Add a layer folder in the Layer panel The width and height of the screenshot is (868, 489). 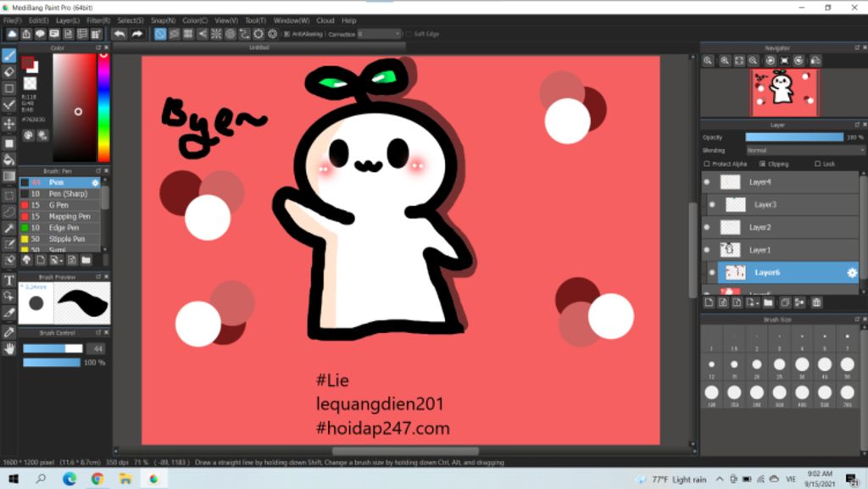click(768, 303)
